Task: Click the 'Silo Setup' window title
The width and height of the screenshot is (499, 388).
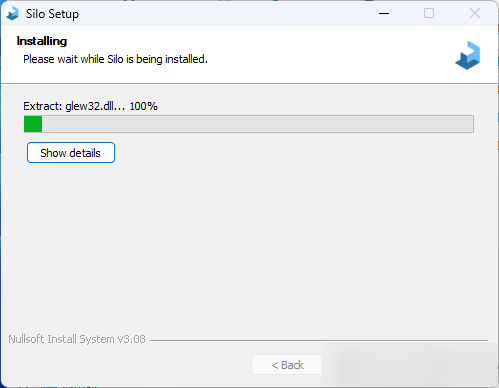Action: [x=52, y=14]
